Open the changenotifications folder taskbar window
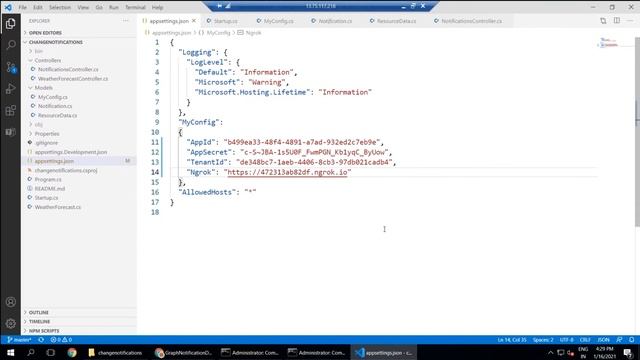This screenshot has width=640, height=360. coord(115,353)
